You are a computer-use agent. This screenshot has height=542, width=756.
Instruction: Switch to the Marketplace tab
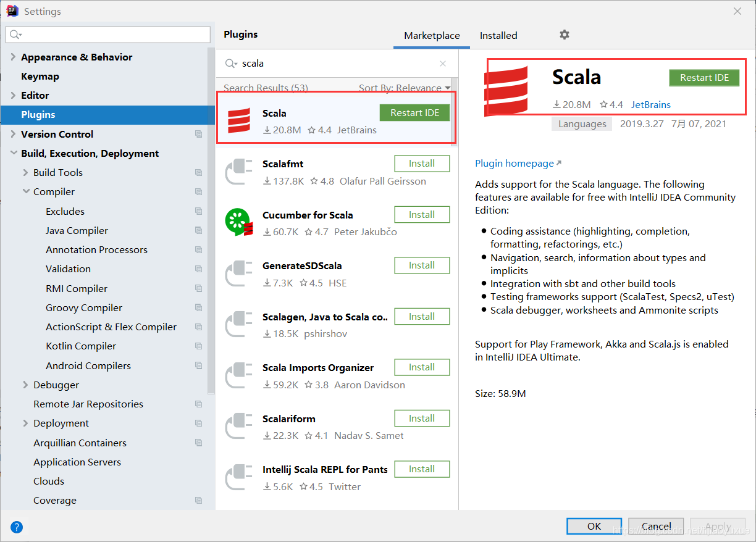(432, 35)
